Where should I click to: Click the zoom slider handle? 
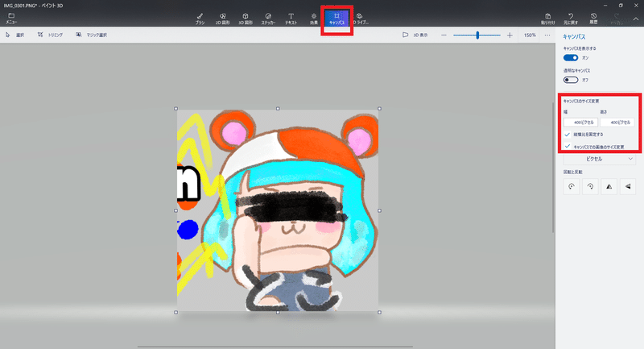pyautogui.click(x=477, y=35)
